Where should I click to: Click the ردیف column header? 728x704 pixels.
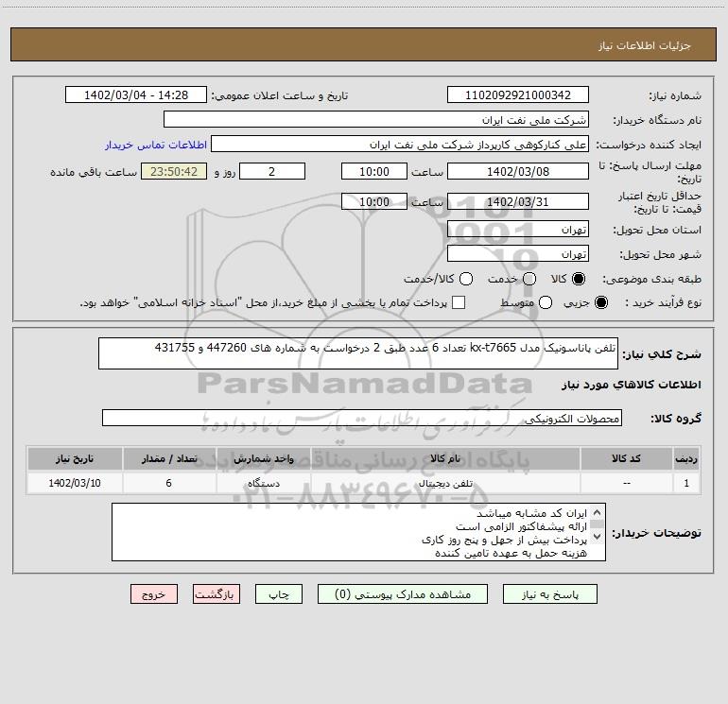pyautogui.click(x=686, y=458)
